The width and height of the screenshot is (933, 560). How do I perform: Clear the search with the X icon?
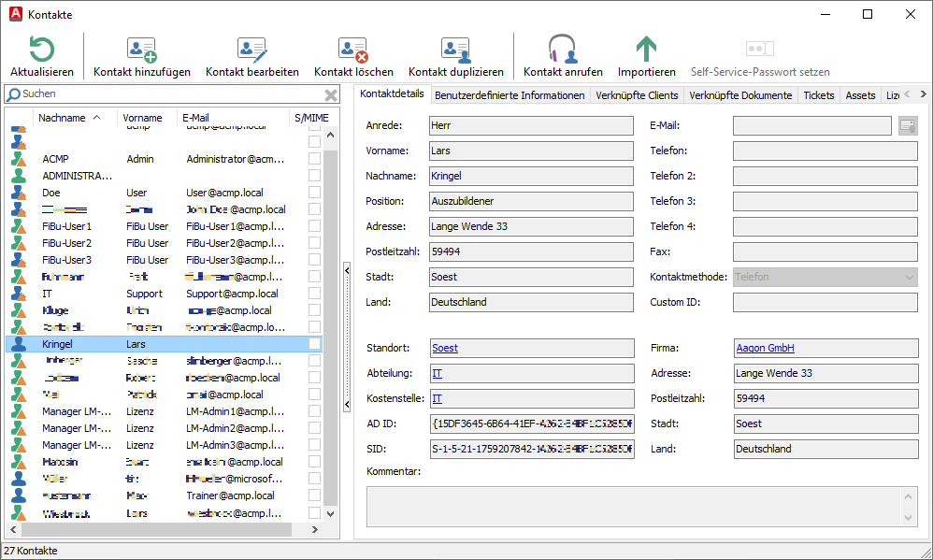click(x=331, y=94)
